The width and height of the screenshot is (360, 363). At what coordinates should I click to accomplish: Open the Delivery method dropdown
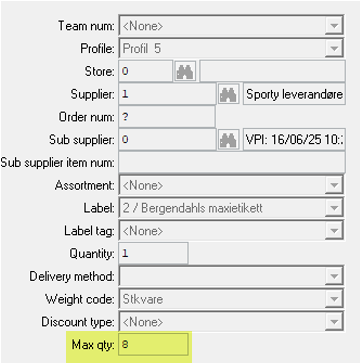(x=333, y=276)
